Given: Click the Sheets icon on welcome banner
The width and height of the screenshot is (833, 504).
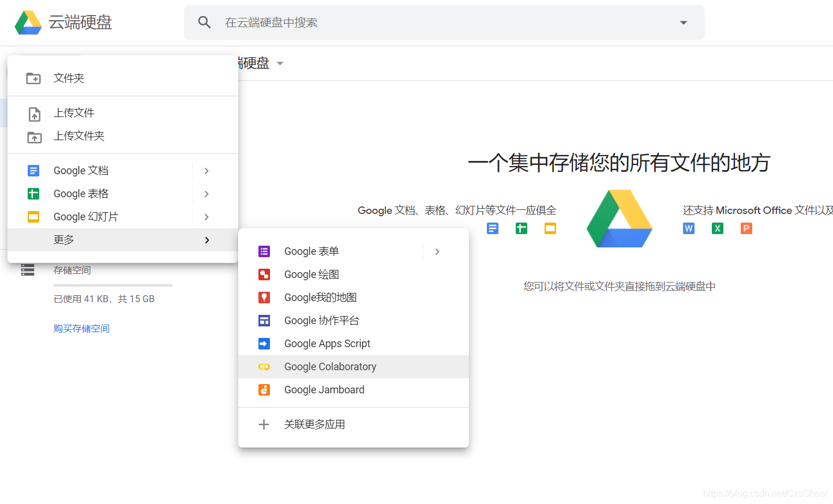Looking at the screenshot, I should coord(521,228).
